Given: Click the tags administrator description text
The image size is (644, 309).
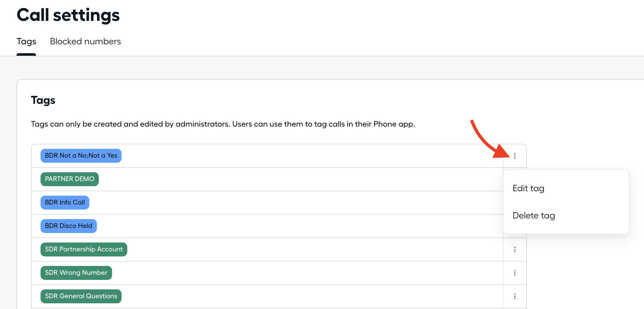Looking at the screenshot, I should (x=223, y=124).
